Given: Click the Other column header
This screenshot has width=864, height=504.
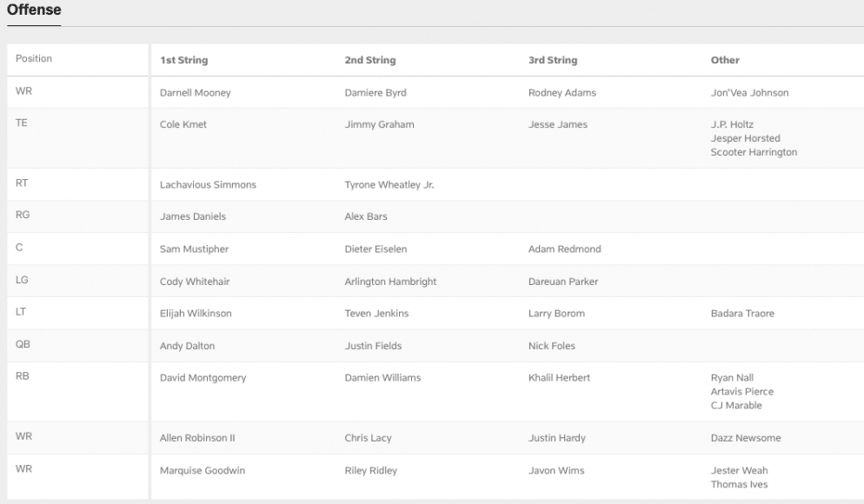Looking at the screenshot, I should [726, 59].
